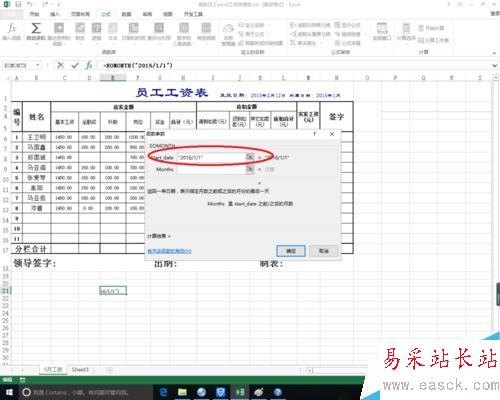Open File Explorer from the taskbar

click(x=182, y=392)
